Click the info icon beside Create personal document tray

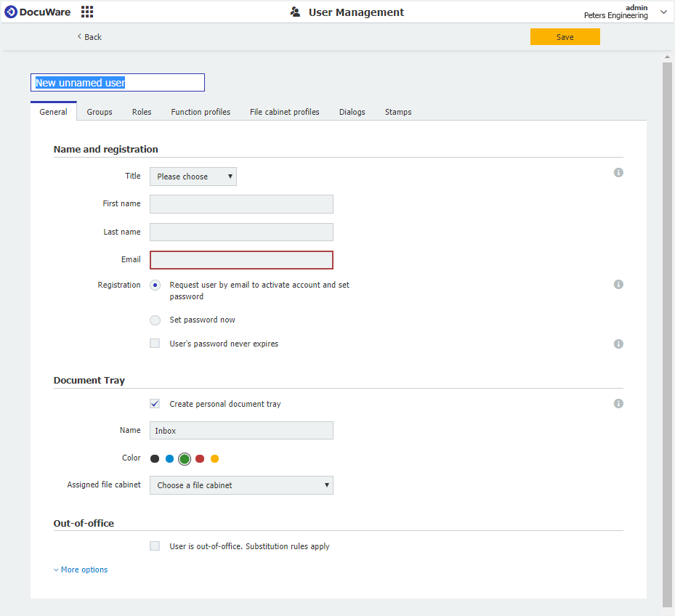tap(618, 403)
